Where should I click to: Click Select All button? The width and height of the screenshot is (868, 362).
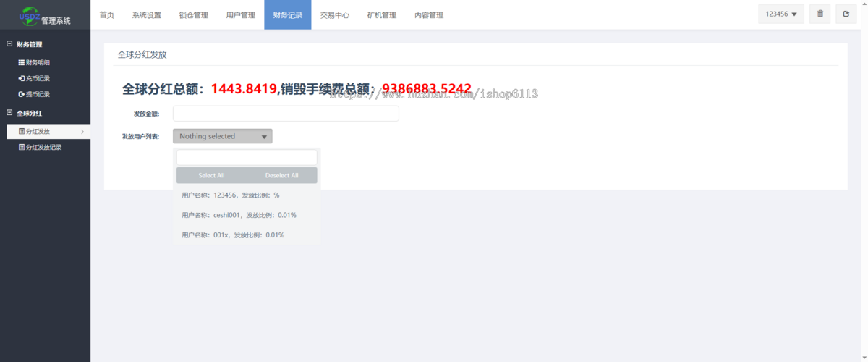211,175
